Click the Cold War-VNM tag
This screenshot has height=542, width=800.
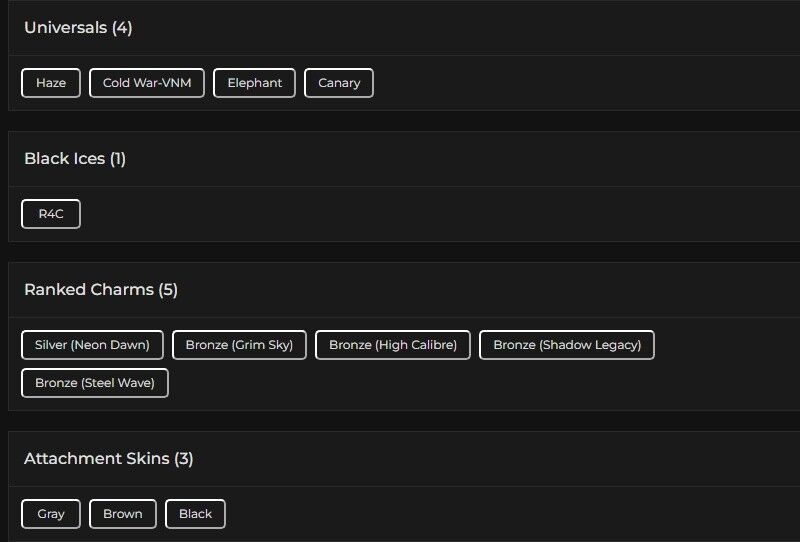click(147, 83)
